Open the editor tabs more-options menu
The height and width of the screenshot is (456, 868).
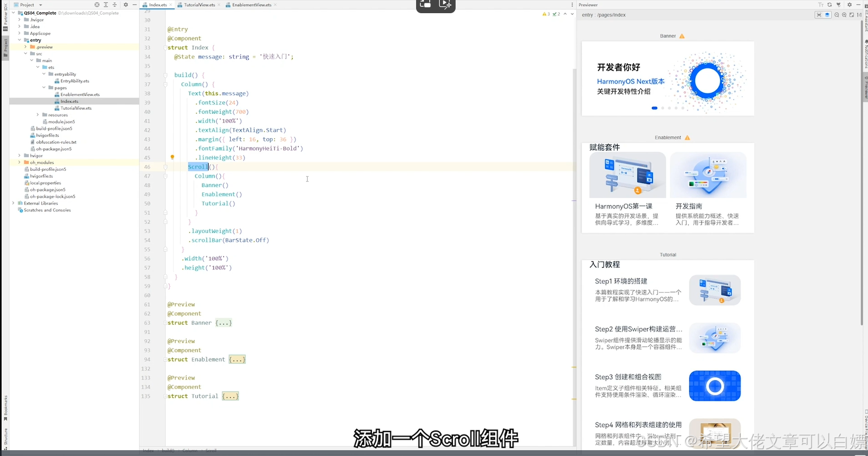[x=573, y=5]
